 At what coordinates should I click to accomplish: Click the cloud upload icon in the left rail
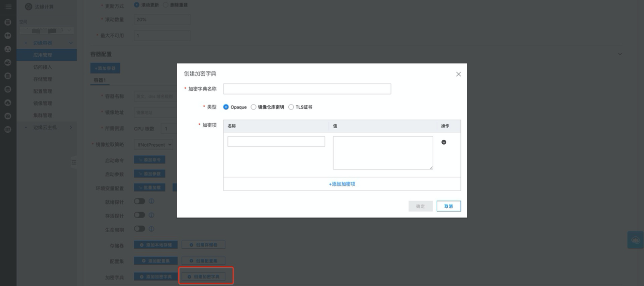pos(8,103)
